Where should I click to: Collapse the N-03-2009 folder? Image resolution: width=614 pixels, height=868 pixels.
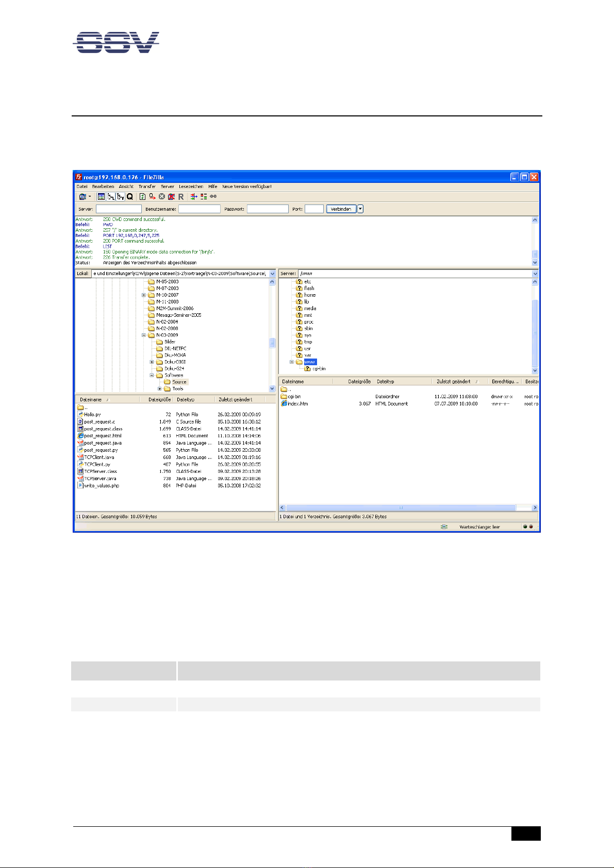click(x=144, y=335)
